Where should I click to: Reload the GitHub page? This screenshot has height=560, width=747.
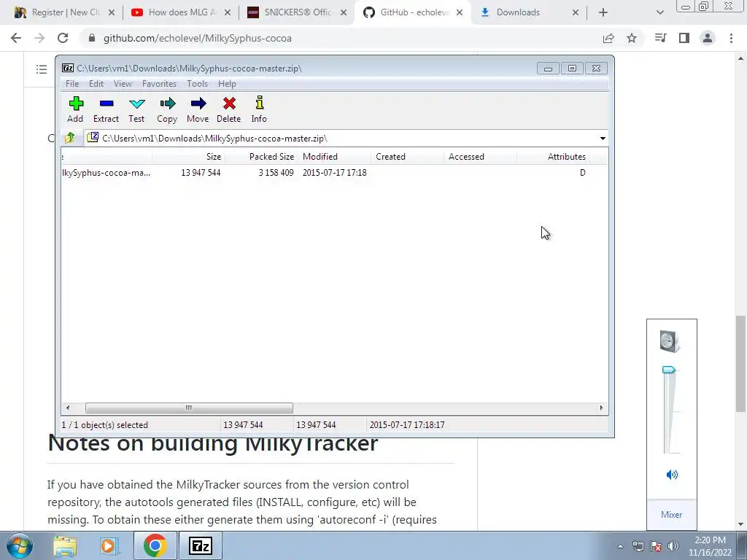[63, 38]
